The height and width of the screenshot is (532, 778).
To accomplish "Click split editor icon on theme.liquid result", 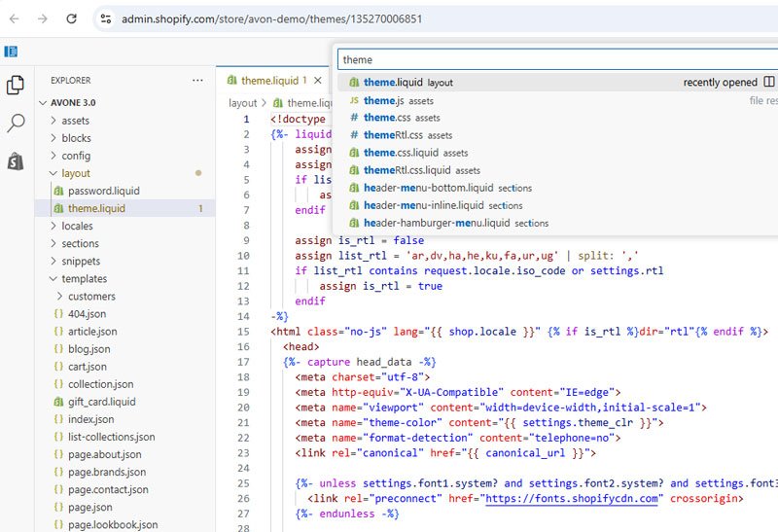I will [x=768, y=82].
